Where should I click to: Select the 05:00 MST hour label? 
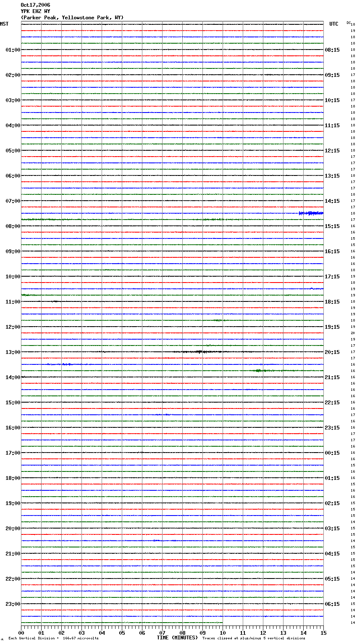[13, 151]
